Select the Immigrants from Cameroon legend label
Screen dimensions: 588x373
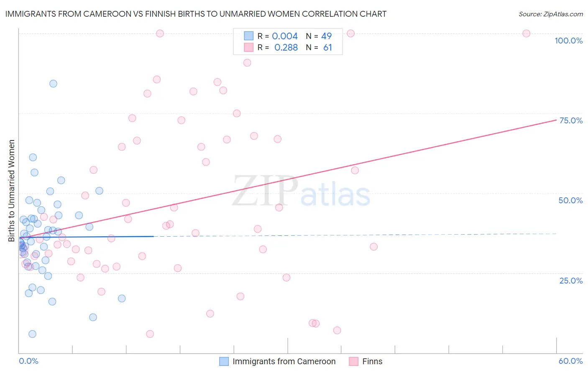point(284,361)
